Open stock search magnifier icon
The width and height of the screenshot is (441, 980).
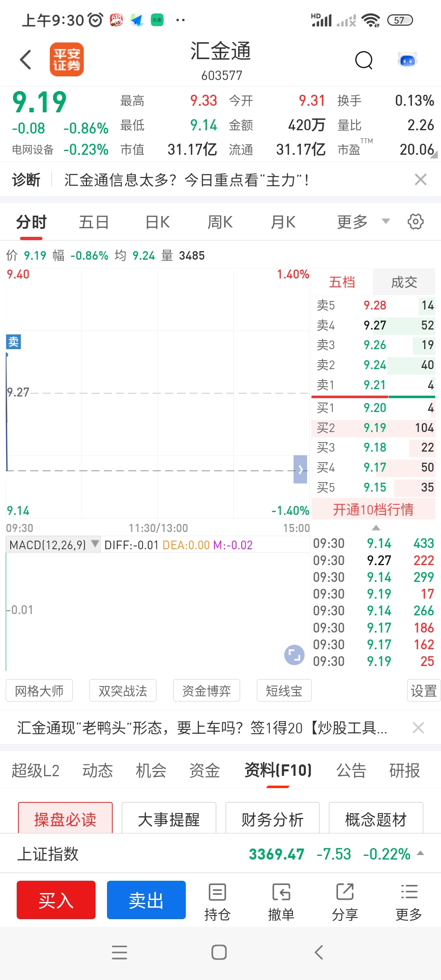364,60
